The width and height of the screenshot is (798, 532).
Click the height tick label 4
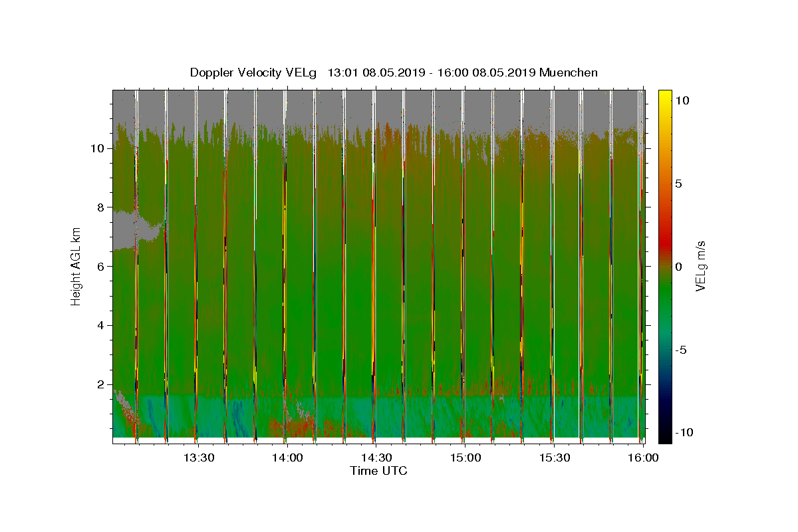101,325
